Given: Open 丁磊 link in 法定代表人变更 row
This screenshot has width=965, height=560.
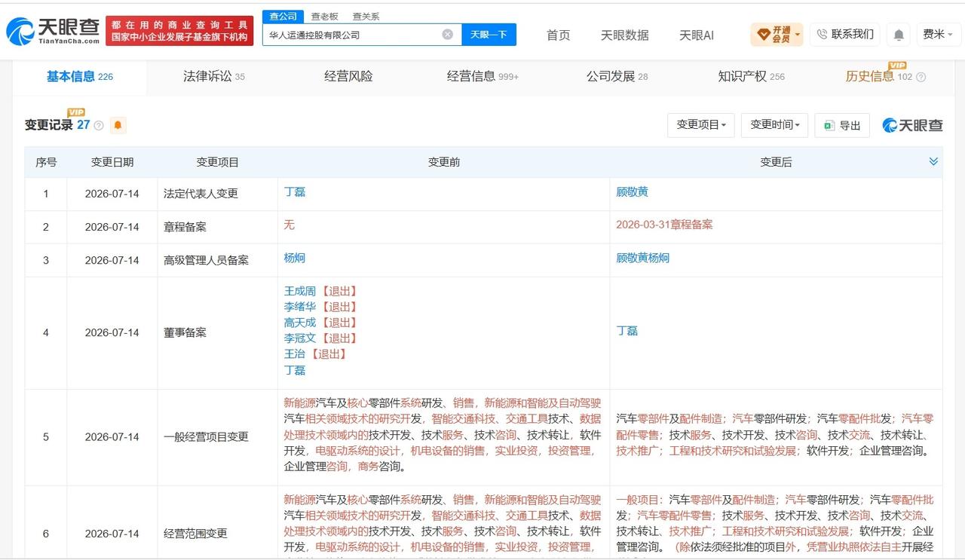Looking at the screenshot, I should tap(294, 192).
